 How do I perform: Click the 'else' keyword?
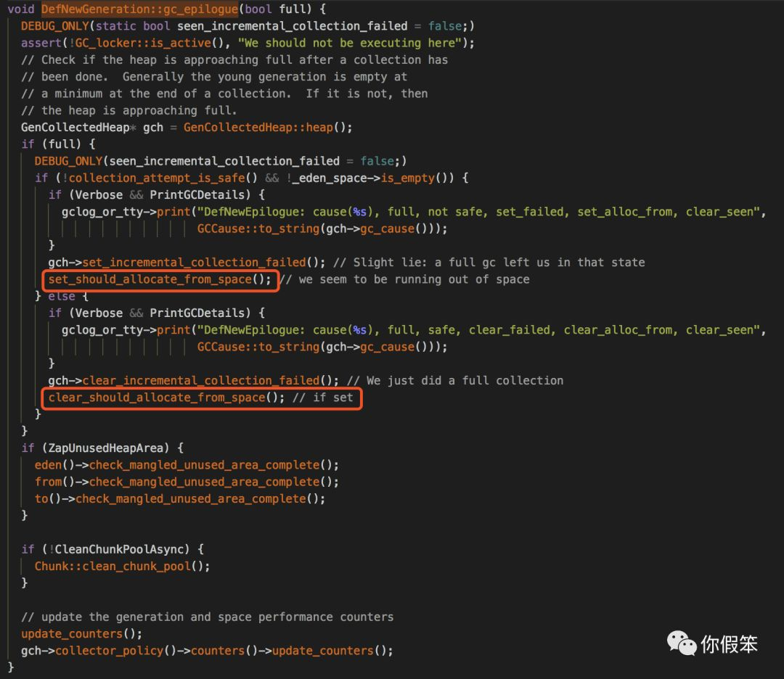click(x=62, y=296)
